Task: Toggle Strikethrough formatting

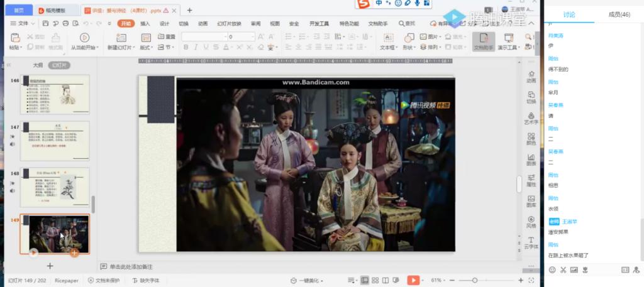Action: click(x=216, y=48)
